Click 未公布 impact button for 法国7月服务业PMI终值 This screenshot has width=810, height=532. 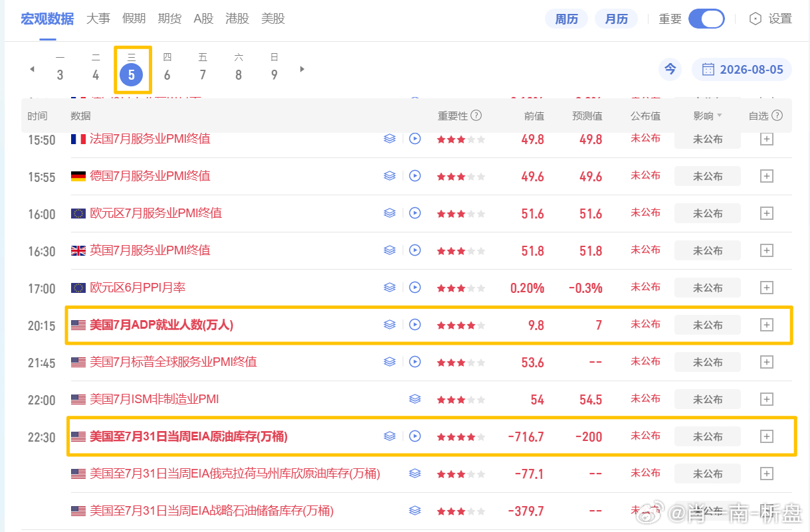[x=708, y=139]
